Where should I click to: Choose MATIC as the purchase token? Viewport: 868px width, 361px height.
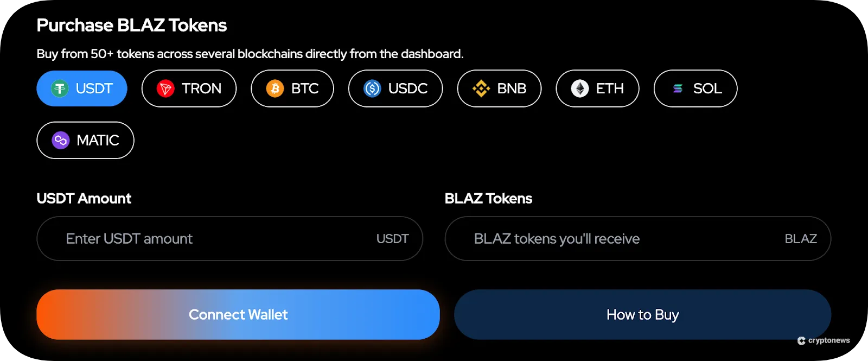coord(85,140)
